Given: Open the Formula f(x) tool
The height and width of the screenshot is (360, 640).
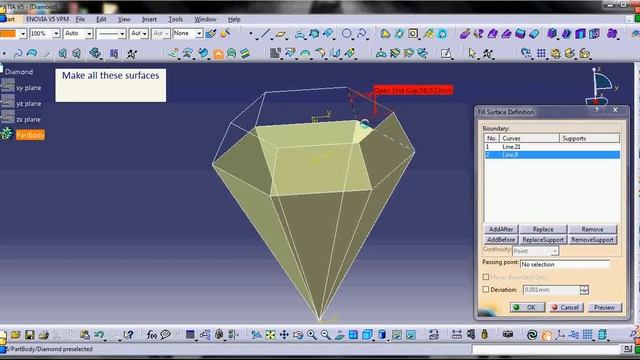Looking at the screenshot, I should tap(151, 335).
